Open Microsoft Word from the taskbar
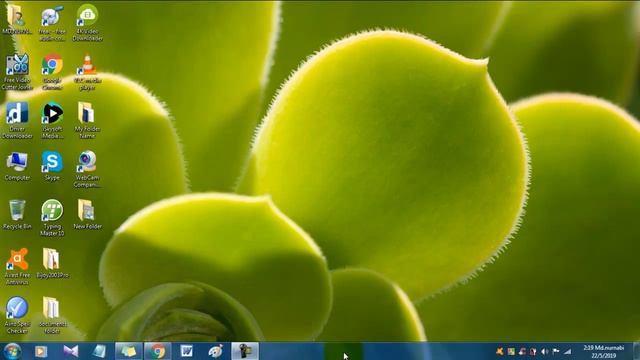640x360 pixels. pos(187,351)
